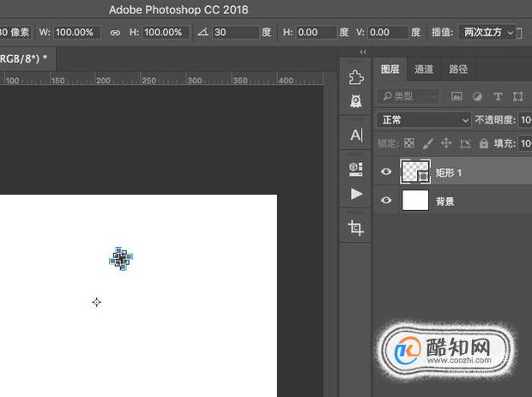
Task: Switch to the 通道 Channels tab
Action: tap(424, 69)
